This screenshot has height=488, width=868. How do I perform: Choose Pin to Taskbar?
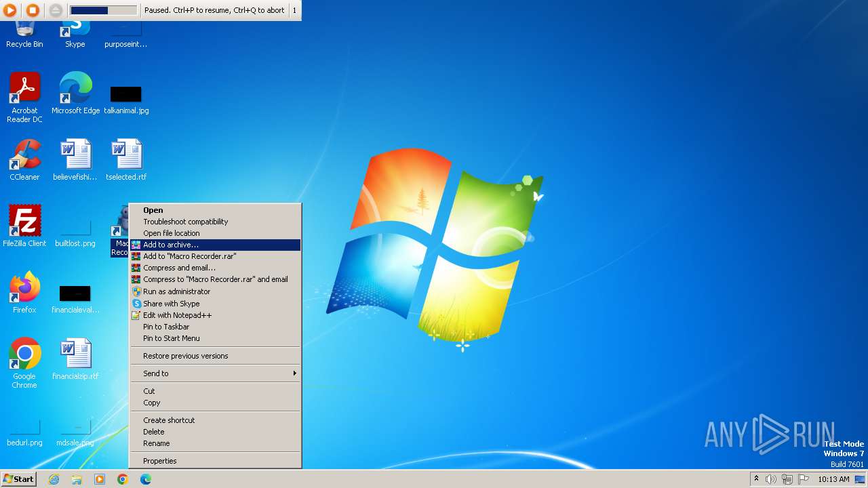[215, 327]
